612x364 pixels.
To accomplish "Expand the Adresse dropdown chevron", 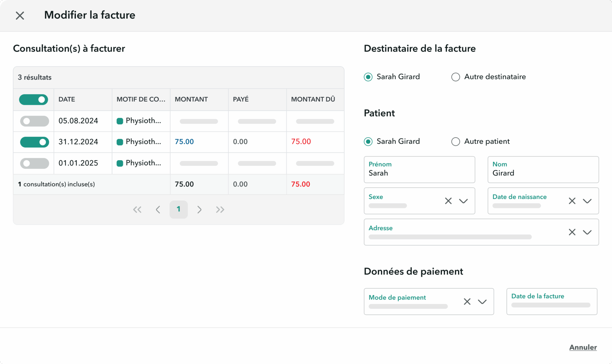I will click(587, 232).
